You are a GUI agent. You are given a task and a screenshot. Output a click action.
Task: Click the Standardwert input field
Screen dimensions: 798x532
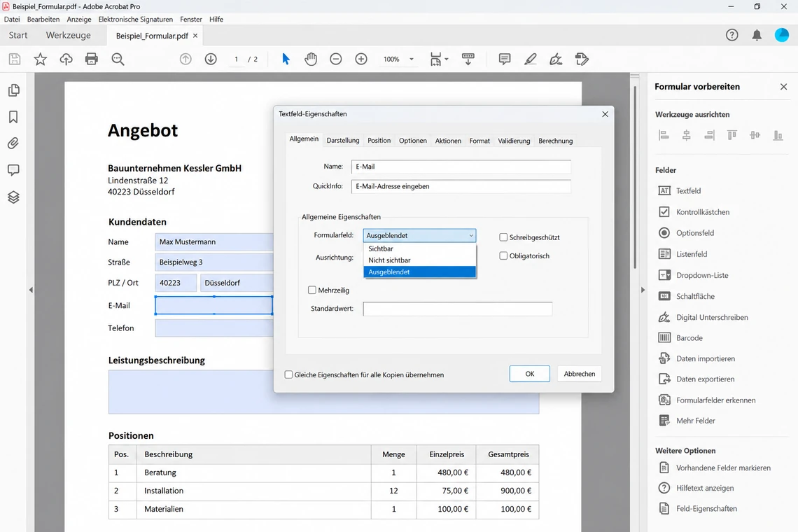[458, 309]
